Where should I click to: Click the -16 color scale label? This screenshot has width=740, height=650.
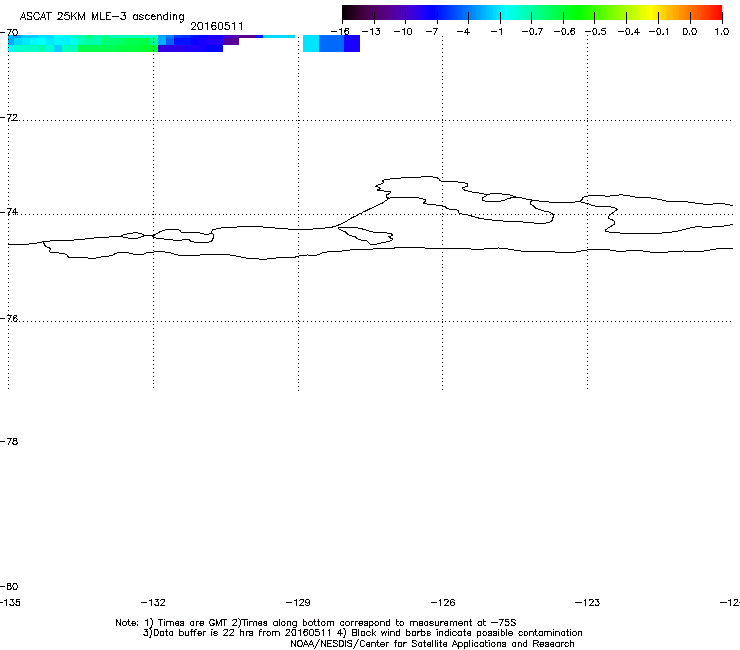[340, 32]
